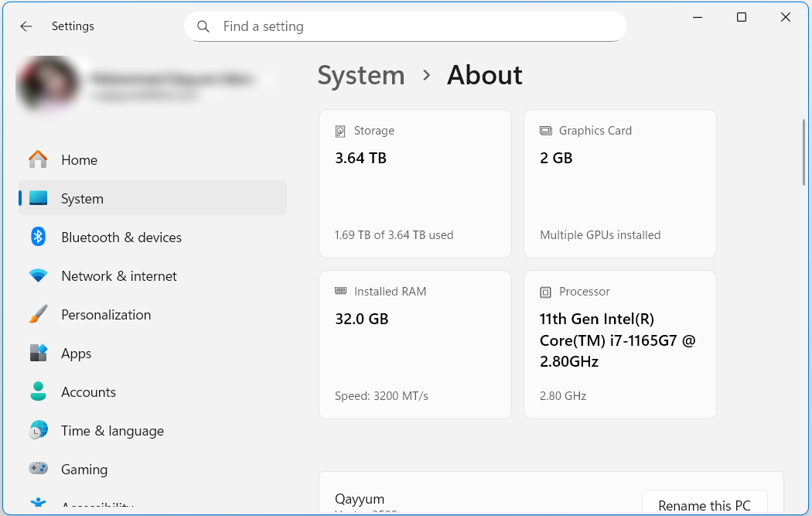The image size is (812, 516).
Task: Open the blurred user profile picture
Action: pos(48,83)
